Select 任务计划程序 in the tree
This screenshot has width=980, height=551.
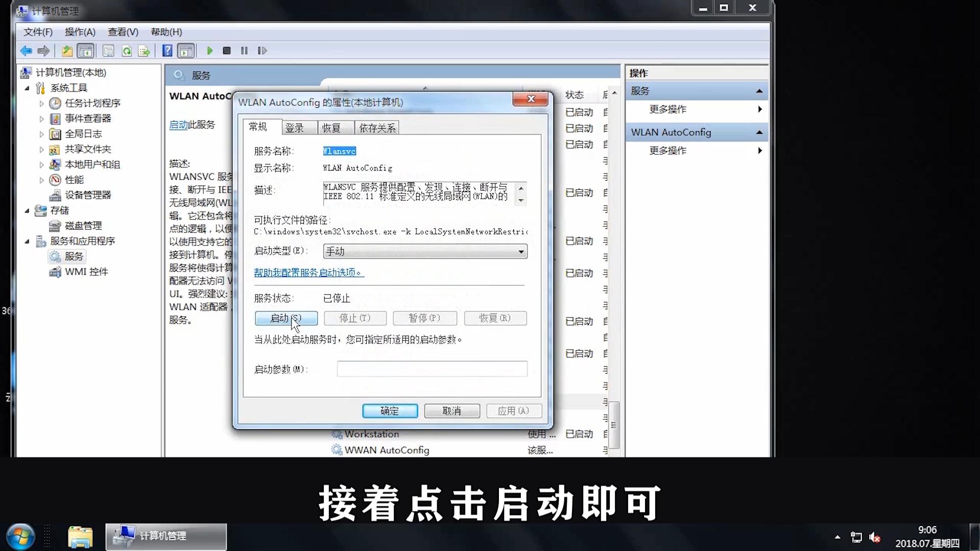point(92,103)
